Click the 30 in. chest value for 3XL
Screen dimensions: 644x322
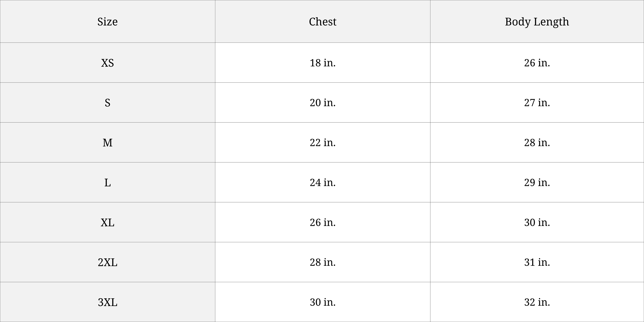[322, 302]
